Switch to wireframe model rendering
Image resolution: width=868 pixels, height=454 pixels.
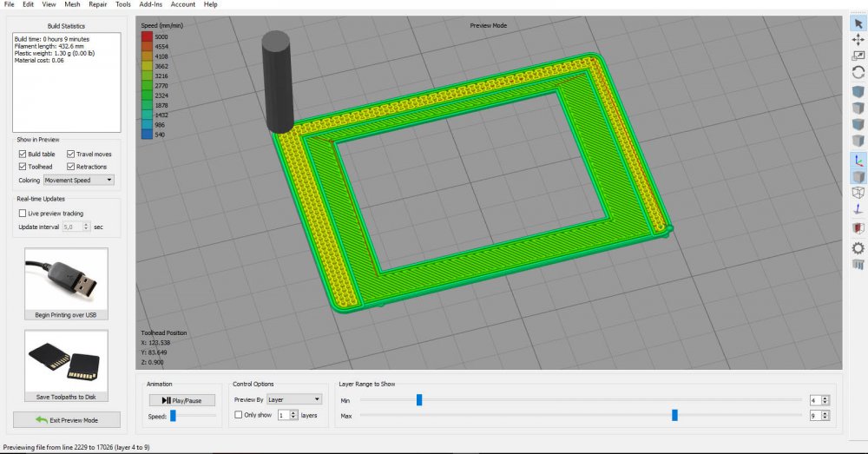pyautogui.click(x=858, y=193)
